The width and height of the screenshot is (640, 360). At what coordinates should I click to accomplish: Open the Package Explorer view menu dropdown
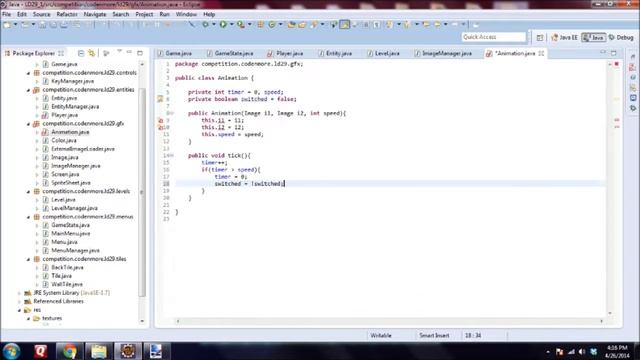(x=119, y=52)
